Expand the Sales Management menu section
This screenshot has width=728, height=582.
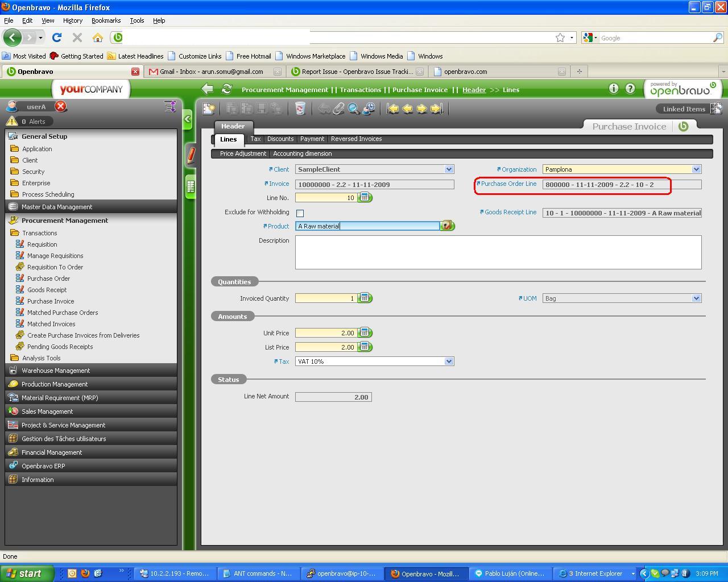tap(91, 411)
